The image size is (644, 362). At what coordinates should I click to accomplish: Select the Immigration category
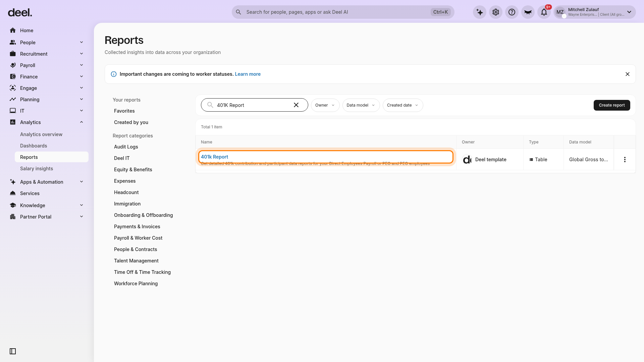click(x=127, y=204)
